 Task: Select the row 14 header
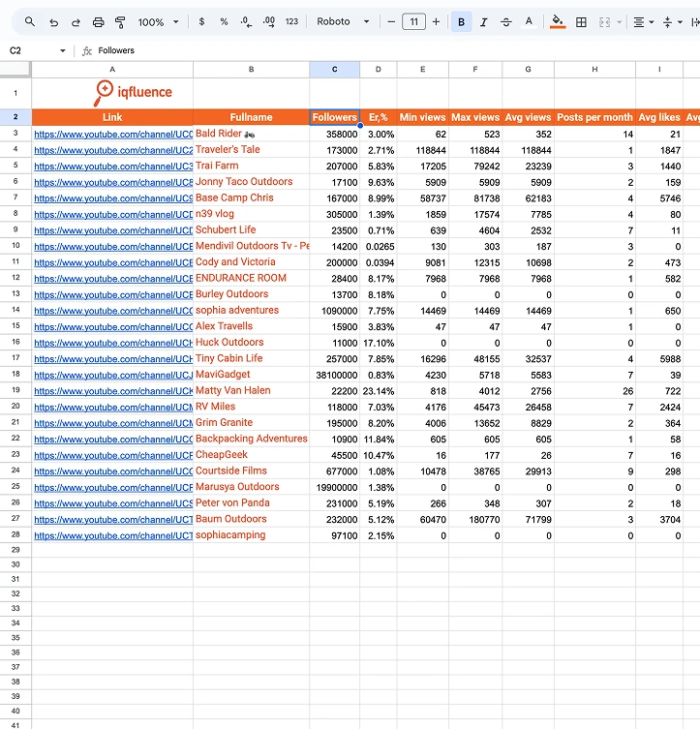pyautogui.click(x=15, y=310)
